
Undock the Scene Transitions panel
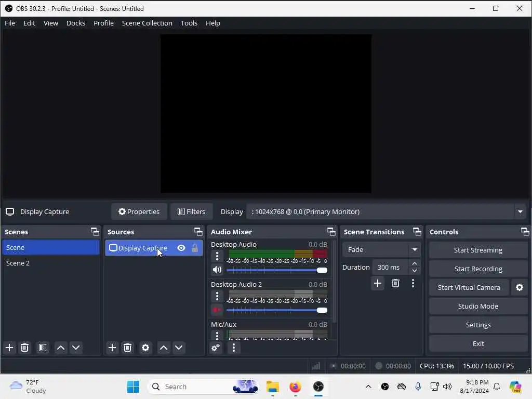tap(417, 232)
